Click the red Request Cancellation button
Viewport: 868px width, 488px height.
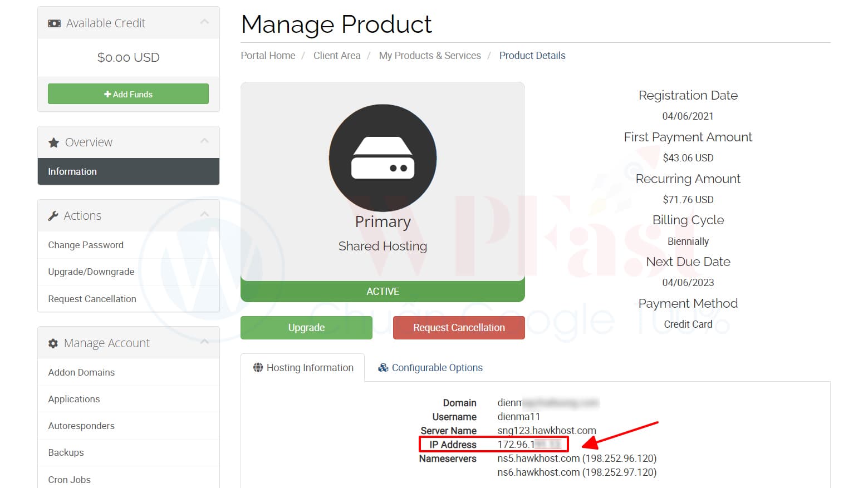pyautogui.click(x=459, y=328)
